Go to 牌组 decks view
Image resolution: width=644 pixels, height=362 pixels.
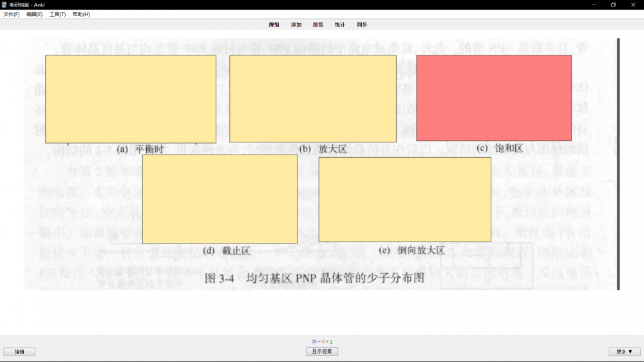[274, 24]
